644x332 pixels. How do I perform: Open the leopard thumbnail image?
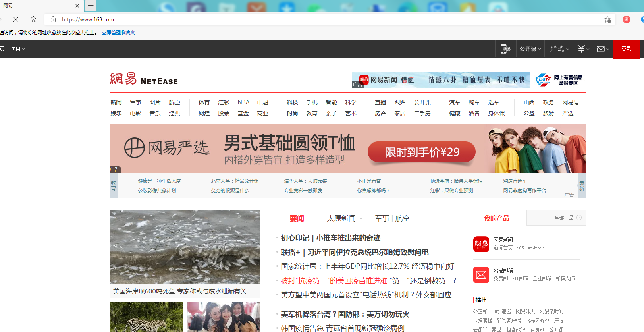click(x=146, y=317)
